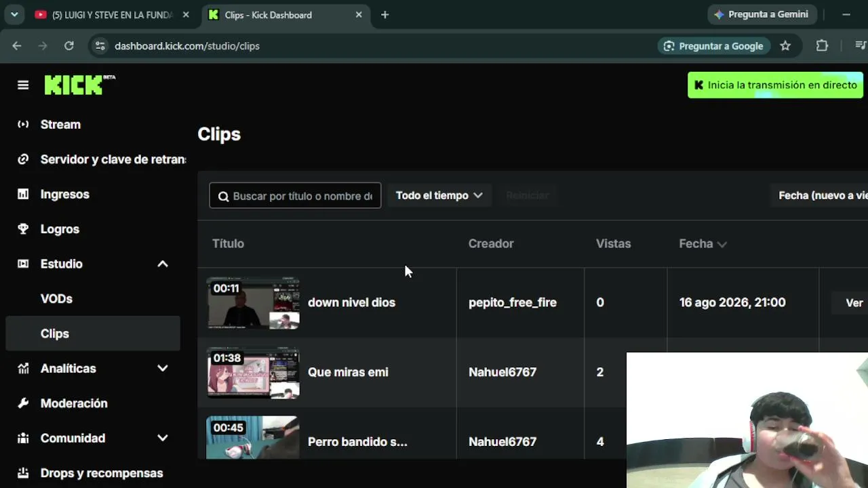Click the Stream broadcast icon in sidebar
Screen dimensions: 868x488
tap(23, 124)
